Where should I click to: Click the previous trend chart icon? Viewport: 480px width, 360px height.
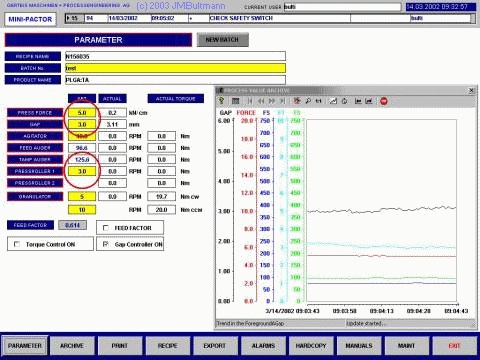pos(358,101)
